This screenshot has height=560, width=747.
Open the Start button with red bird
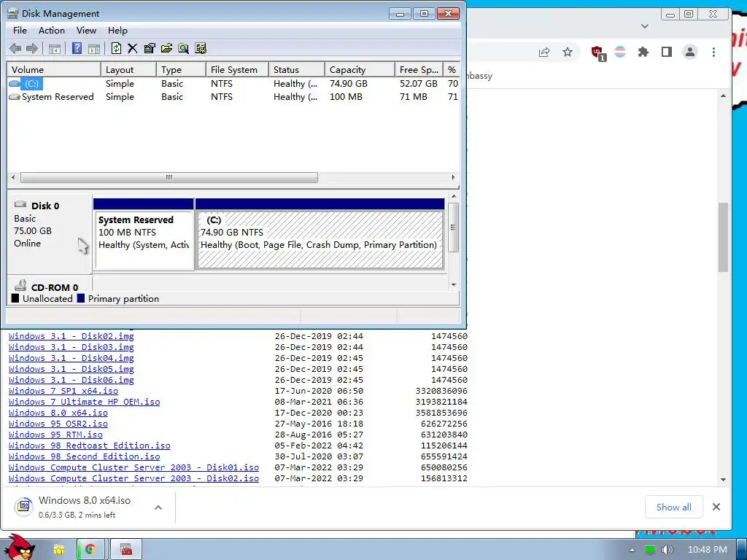point(21,548)
